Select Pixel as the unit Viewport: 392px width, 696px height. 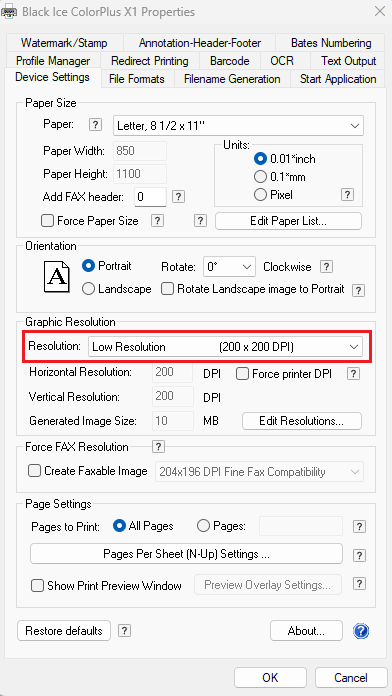click(260, 194)
